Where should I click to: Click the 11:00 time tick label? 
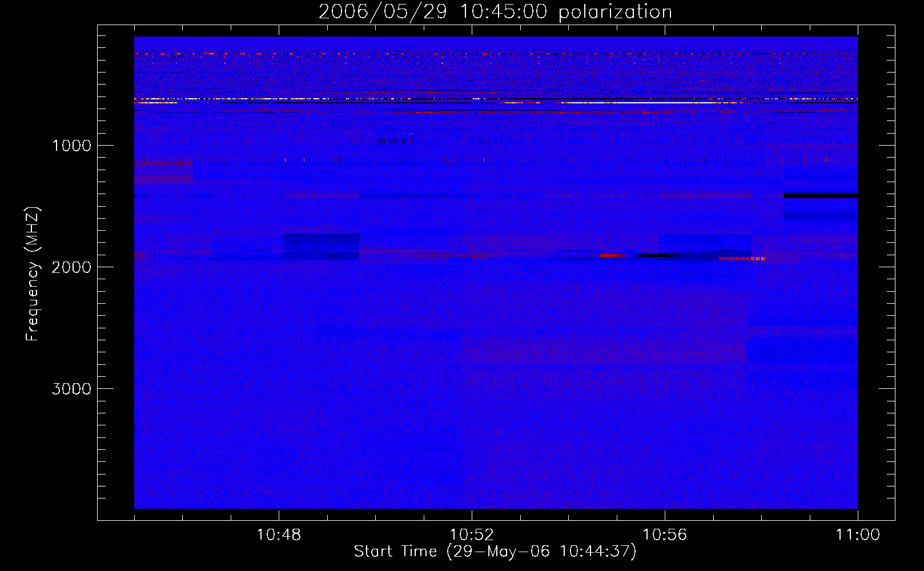858,535
